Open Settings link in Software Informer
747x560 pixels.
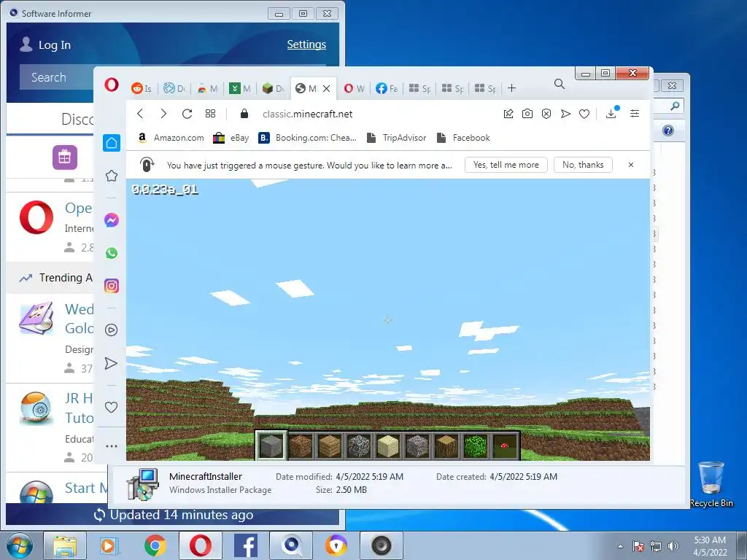point(306,44)
